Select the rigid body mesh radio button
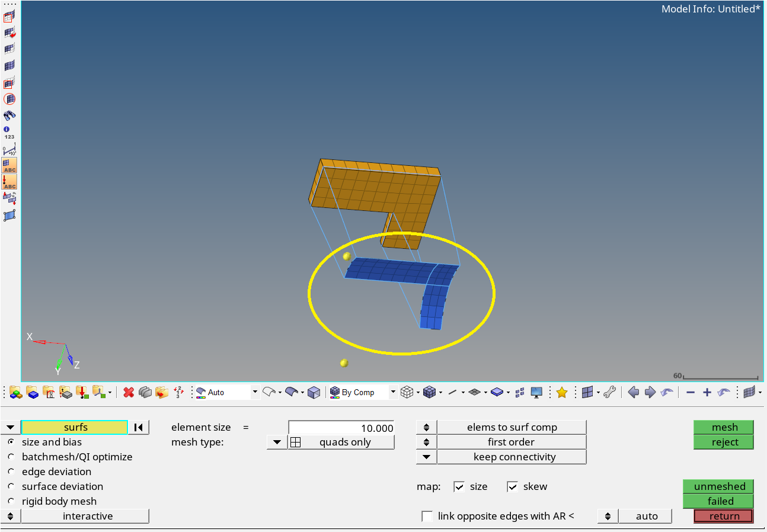Viewport: 767px width, 532px height. [11, 501]
